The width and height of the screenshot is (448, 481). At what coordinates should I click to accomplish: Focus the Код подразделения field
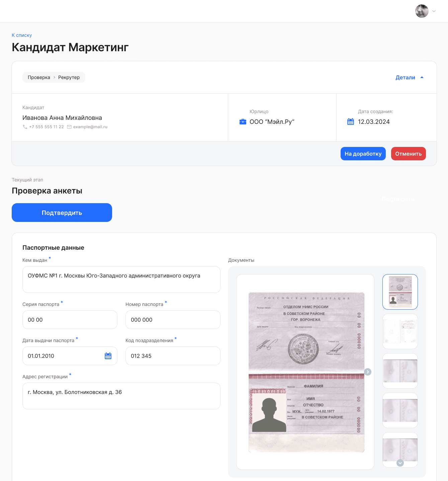(x=173, y=356)
